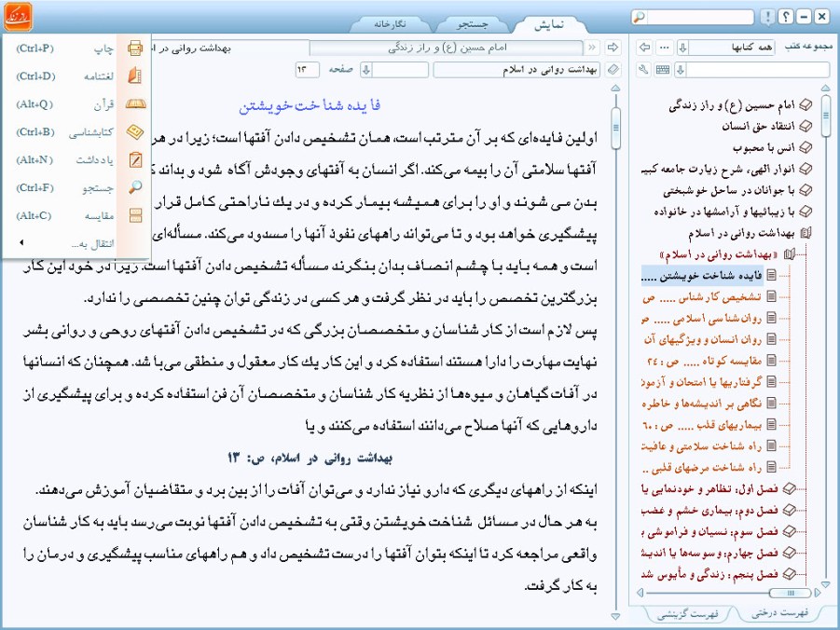Viewport: 840px width, 630px height.
Task: Click the left arrow button in book panel
Action: click(644, 48)
